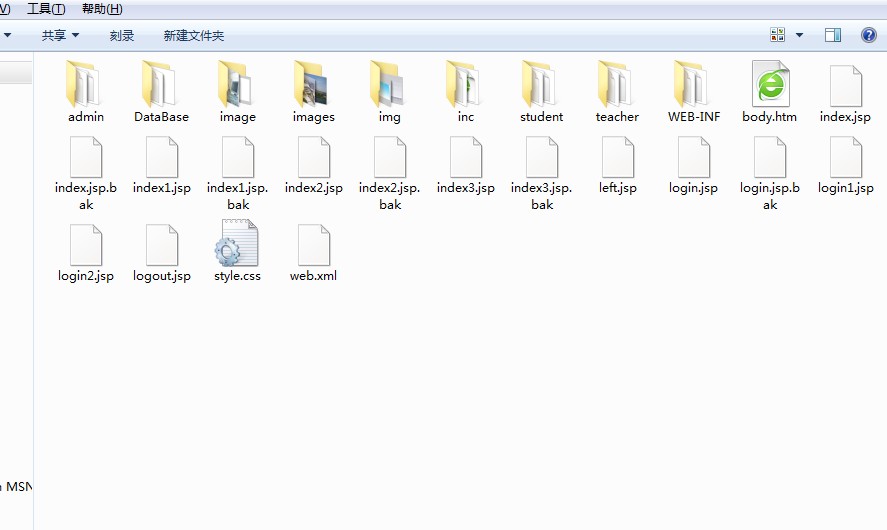Click the 刻录 burn button
This screenshot has width=887, height=530.
click(122, 36)
